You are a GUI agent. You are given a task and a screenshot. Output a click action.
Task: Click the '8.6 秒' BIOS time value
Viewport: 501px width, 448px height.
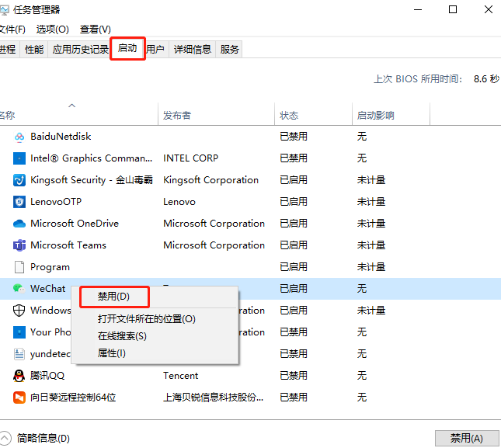pyautogui.click(x=486, y=79)
